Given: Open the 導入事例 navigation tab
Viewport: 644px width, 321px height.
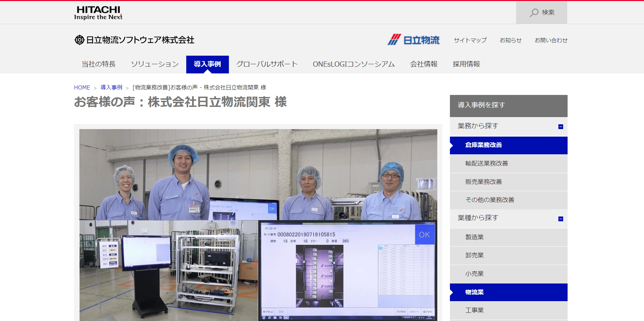Looking at the screenshot, I should click(x=207, y=64).
